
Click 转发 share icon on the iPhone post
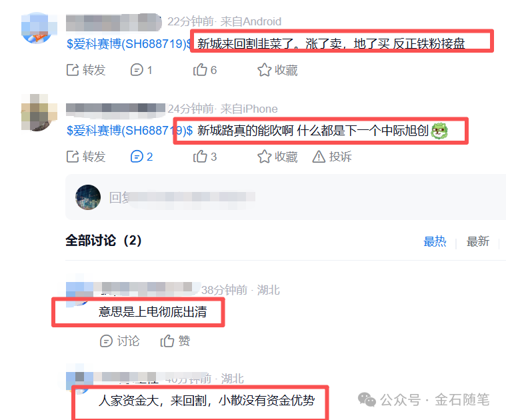[x=73, y=157]
